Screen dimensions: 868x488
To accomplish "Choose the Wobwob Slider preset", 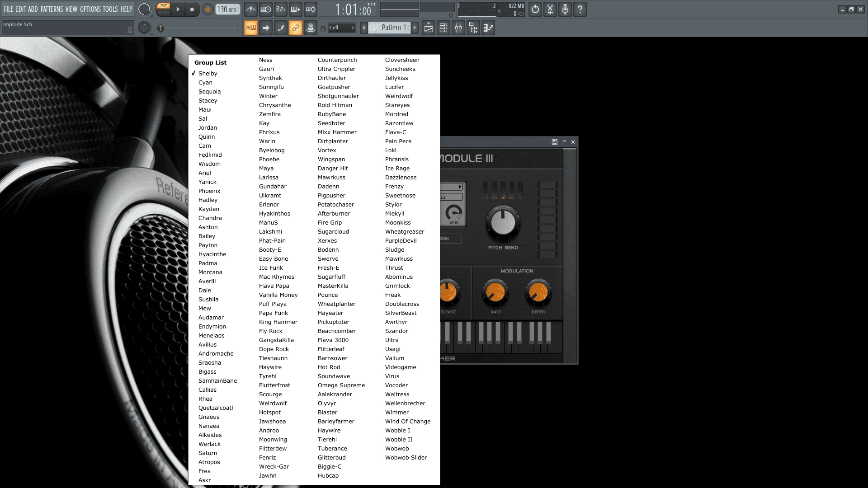I will coord(406,458).
